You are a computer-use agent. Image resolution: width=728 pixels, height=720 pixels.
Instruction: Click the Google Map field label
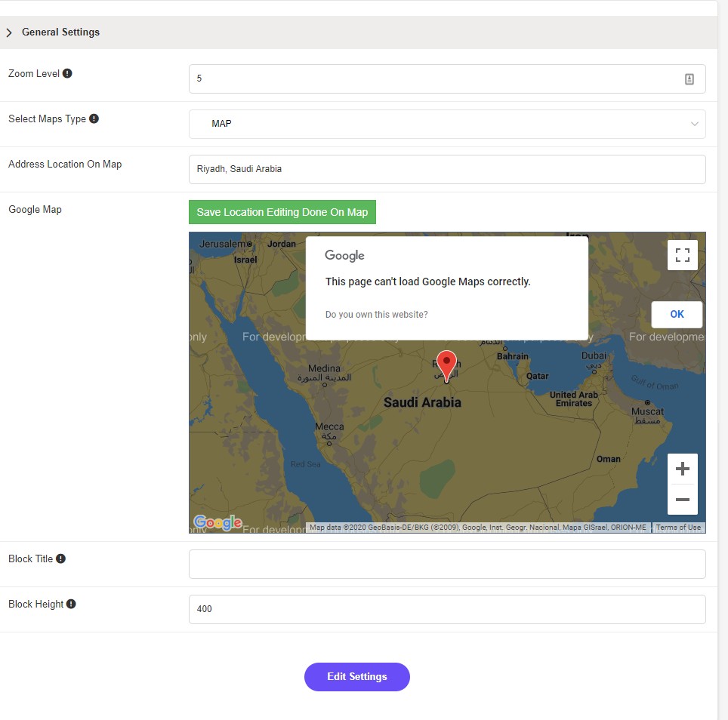[35, 210]
